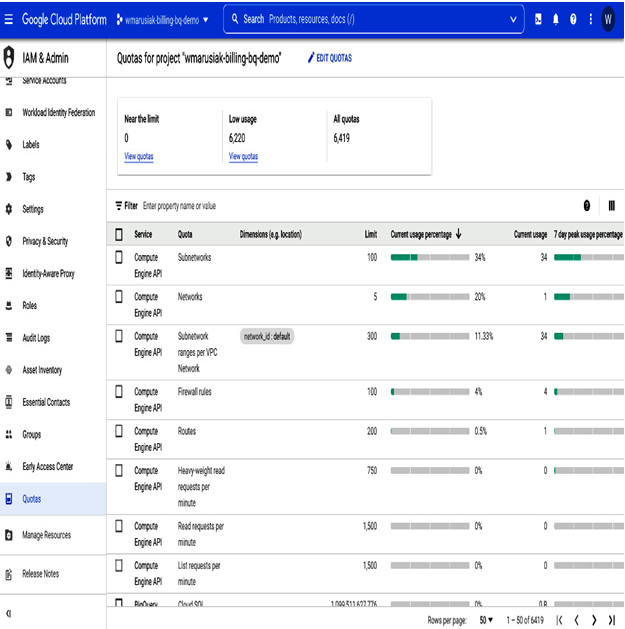This screenshot has height=629, width=625.
Task: Open the wmarusiak-billing-bq-demo project selector
Action: pyautogui.click(x=162, y=19)
